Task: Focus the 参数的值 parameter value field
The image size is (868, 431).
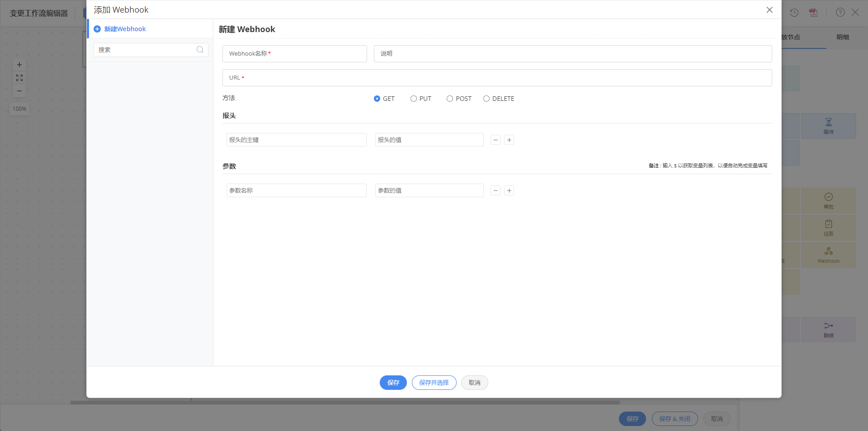Action: click(x=429, y=190)
